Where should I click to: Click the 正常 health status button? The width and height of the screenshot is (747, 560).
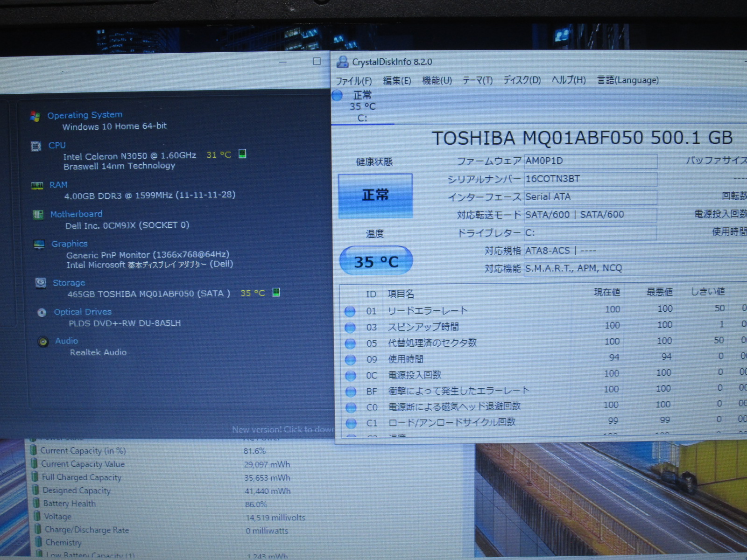[375, 196]
